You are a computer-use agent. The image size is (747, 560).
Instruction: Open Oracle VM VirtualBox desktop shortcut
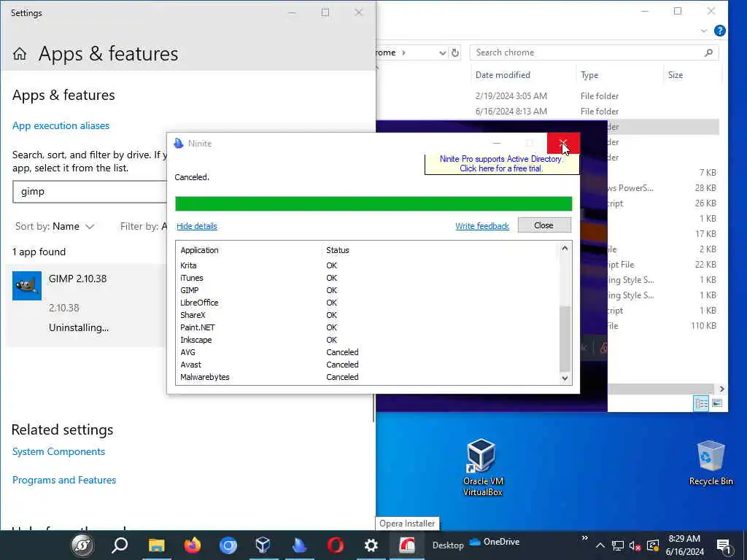(482, 467)
